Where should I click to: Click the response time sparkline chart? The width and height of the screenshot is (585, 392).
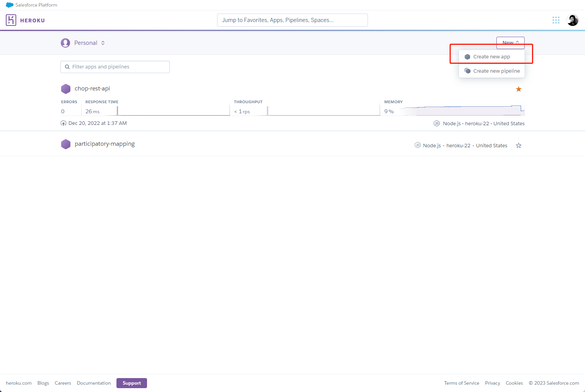[x=173, y=111]
